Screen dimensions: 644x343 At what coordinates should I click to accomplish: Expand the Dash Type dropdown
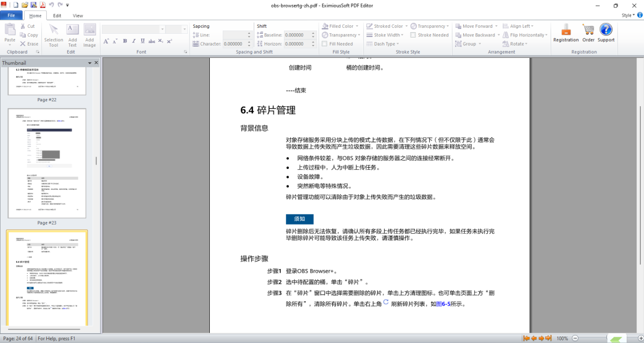click(384, 44)
